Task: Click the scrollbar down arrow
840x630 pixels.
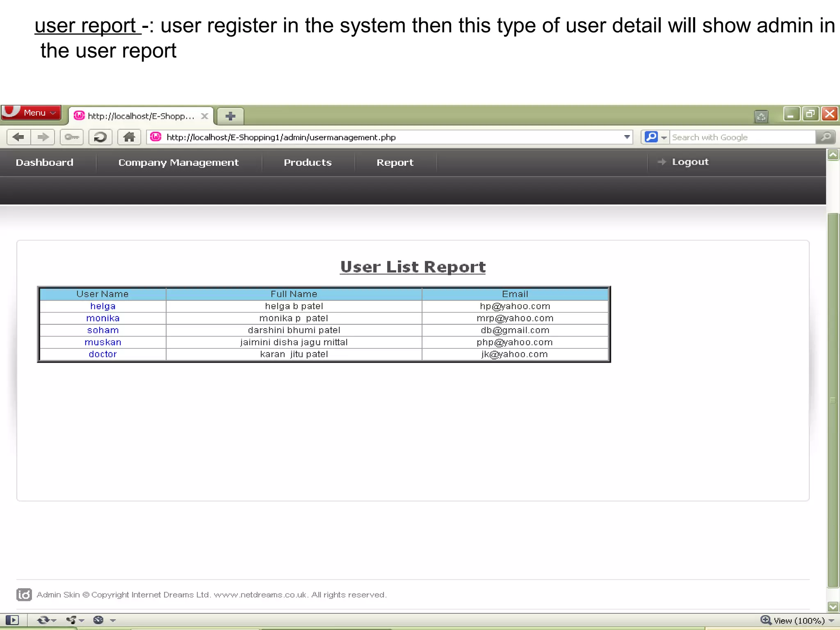Action: tap(833, 606)
